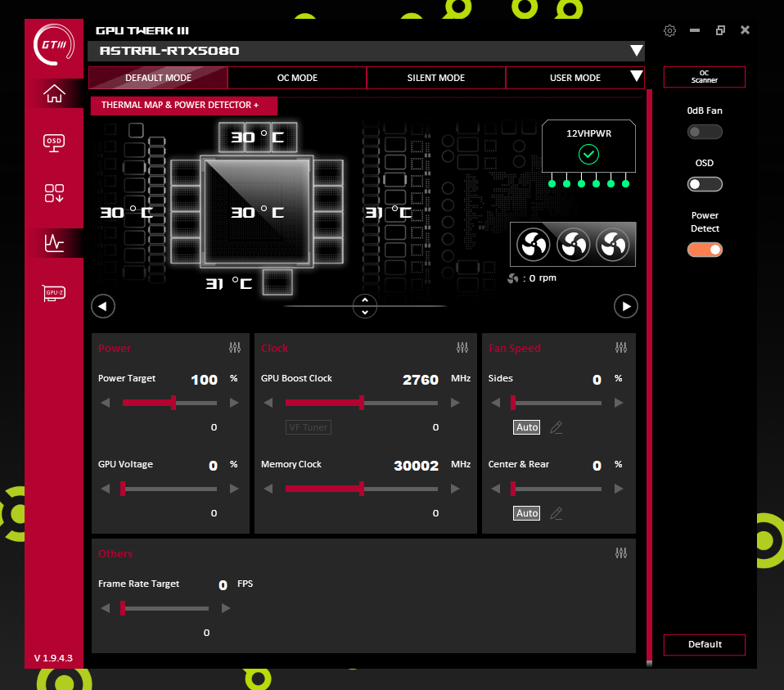This screenshot has width=784, height=690.
Task: Increase Memory Clock with right arrow
Action: tap(455, 489)
